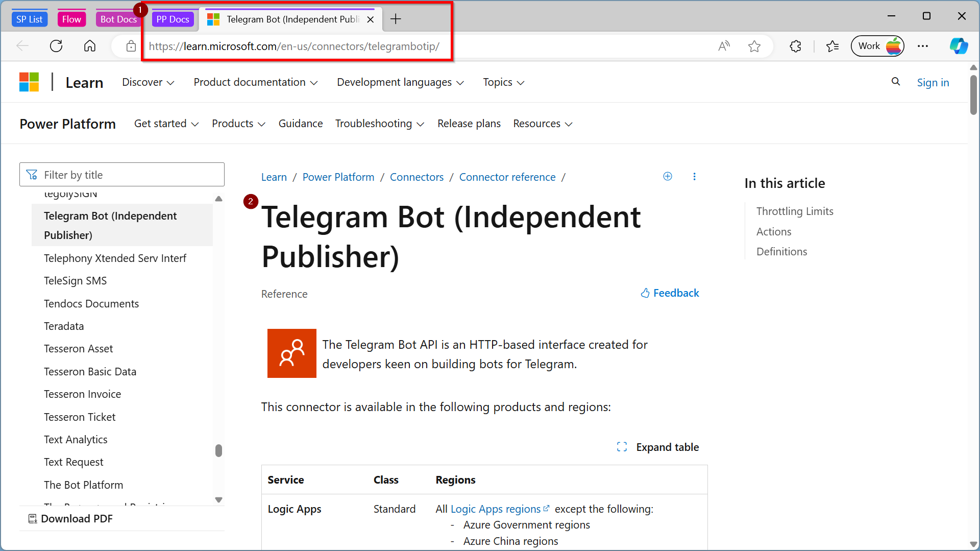
Task: Open the Logic Apps regions link
Action: [x=500, y=509]
